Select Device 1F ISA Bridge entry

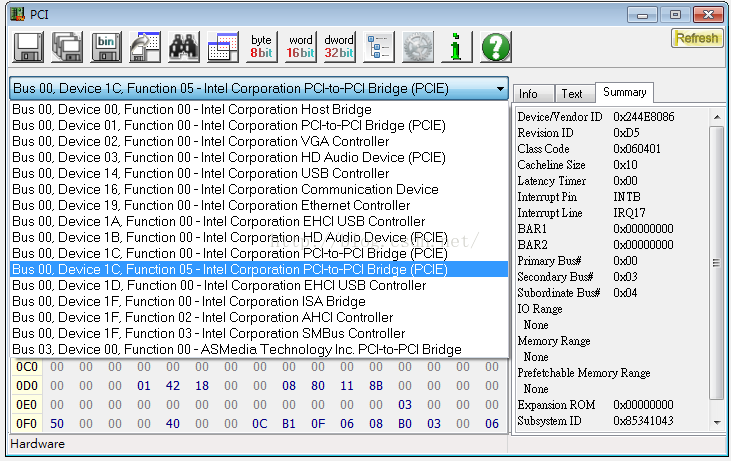click(259, 301)
